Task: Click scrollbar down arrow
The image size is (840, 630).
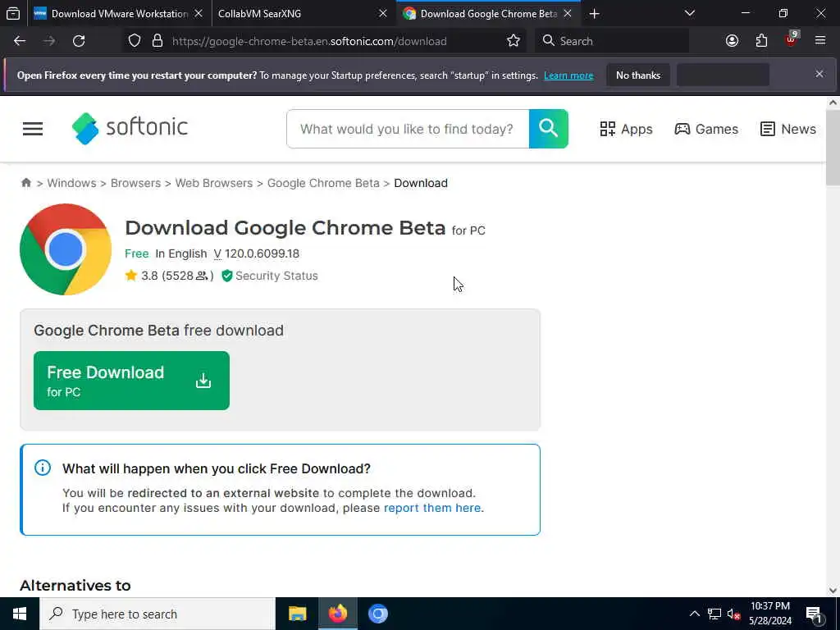Action: (x=833, y=591)
